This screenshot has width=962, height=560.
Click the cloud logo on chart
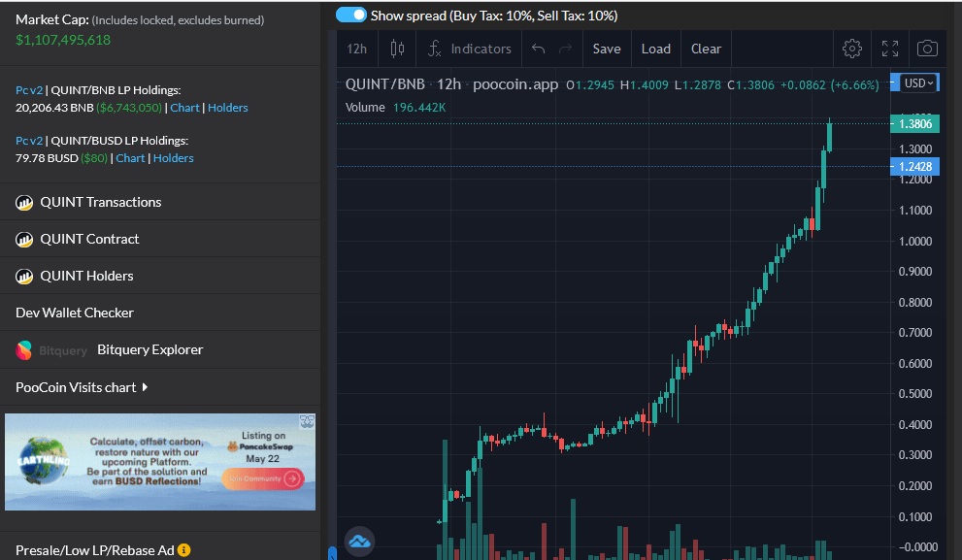click(359, 542)
